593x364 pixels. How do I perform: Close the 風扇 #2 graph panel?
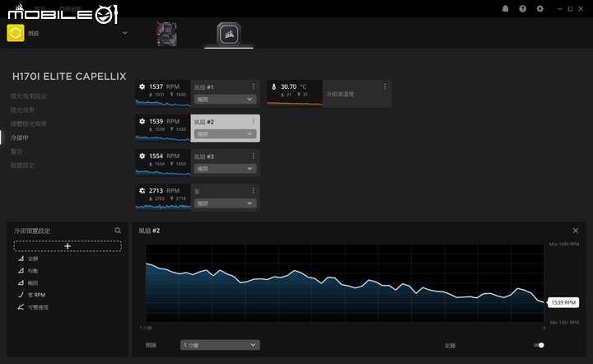[576, 231]
